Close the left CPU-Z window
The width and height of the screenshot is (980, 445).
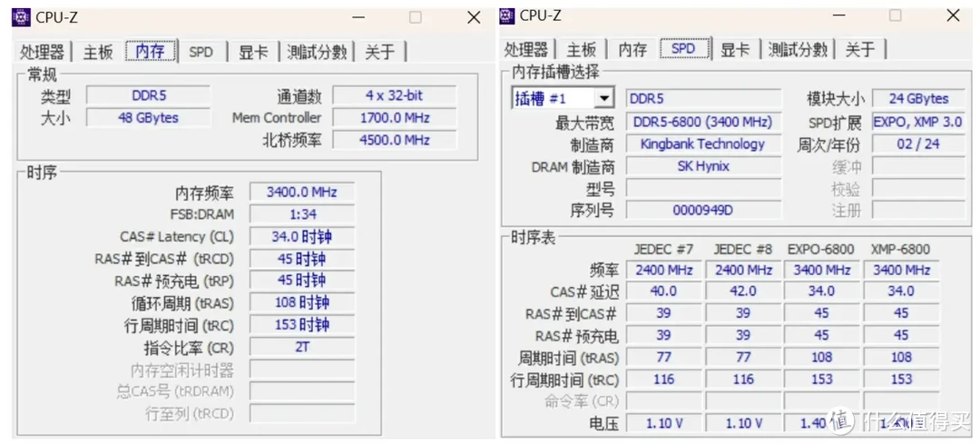pos(474,17)
